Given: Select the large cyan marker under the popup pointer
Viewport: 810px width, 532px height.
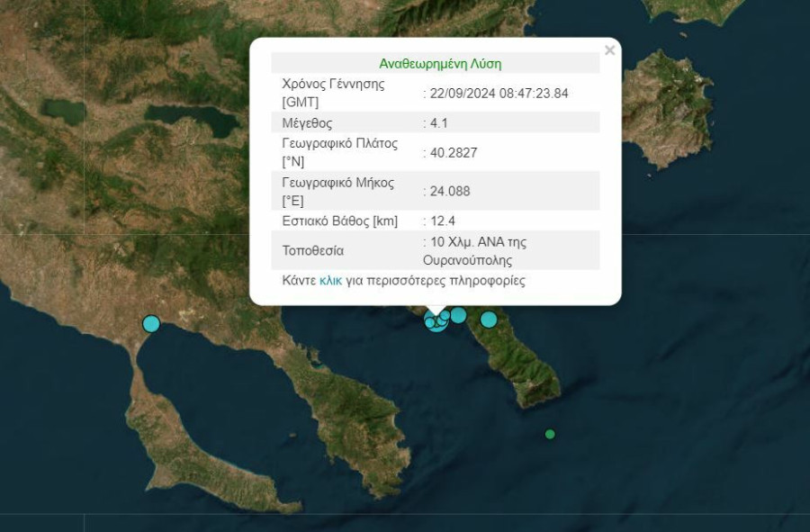Looking at the screenshot, I should (x=436, y=321).
